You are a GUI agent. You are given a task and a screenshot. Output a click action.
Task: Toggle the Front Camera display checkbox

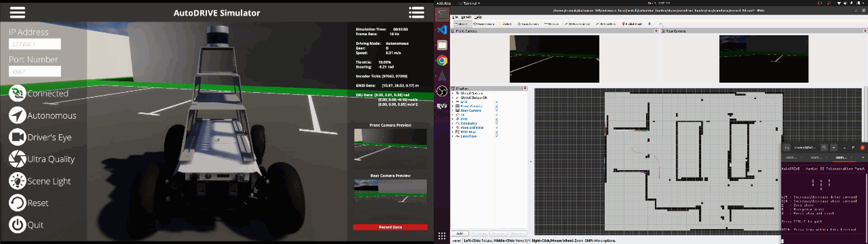click(x=497, y=106)
